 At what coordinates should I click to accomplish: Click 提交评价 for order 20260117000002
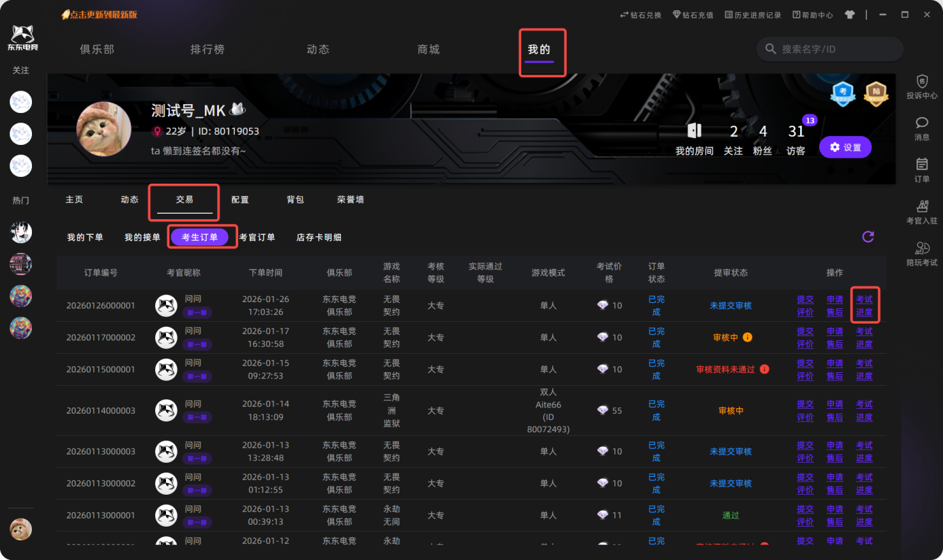pyautogui.click(x=805, y=337)
